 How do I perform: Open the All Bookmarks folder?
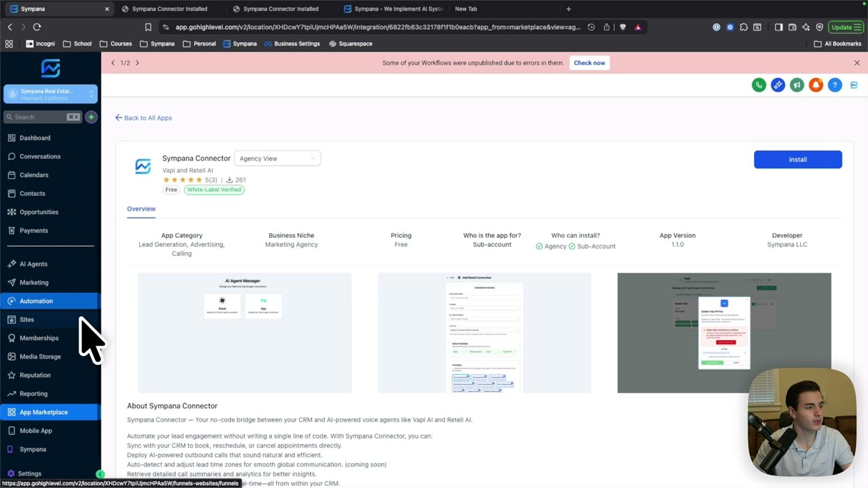pyautogui.click(x=837, y=43)
